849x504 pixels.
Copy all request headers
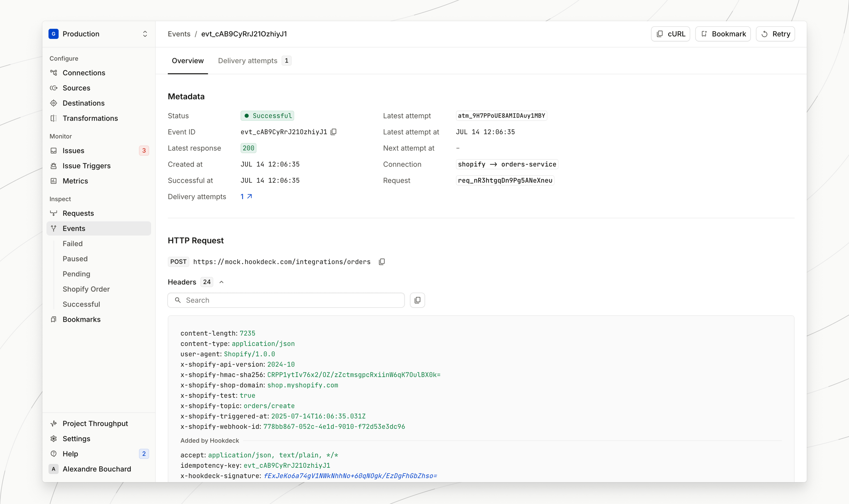tap(417, 300)
